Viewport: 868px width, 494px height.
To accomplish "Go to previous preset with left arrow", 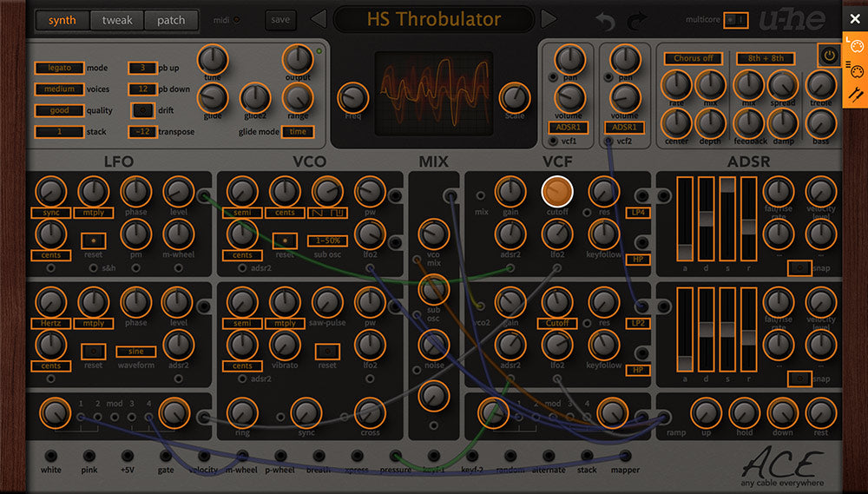I will point(319,19).
